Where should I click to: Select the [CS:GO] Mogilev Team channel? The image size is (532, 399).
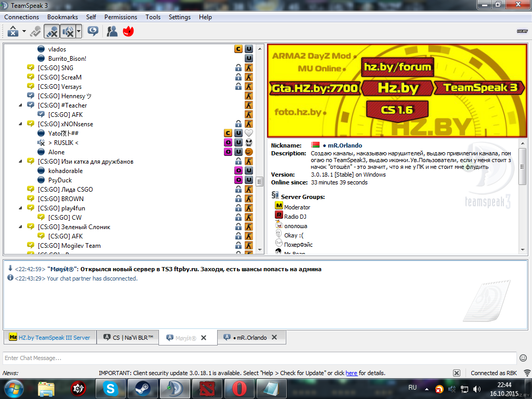[x=69, y=246]
